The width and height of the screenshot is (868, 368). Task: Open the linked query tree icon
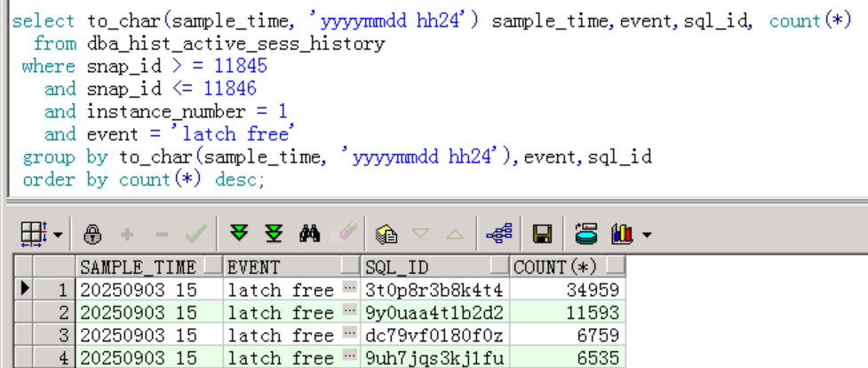pos(498,234)
